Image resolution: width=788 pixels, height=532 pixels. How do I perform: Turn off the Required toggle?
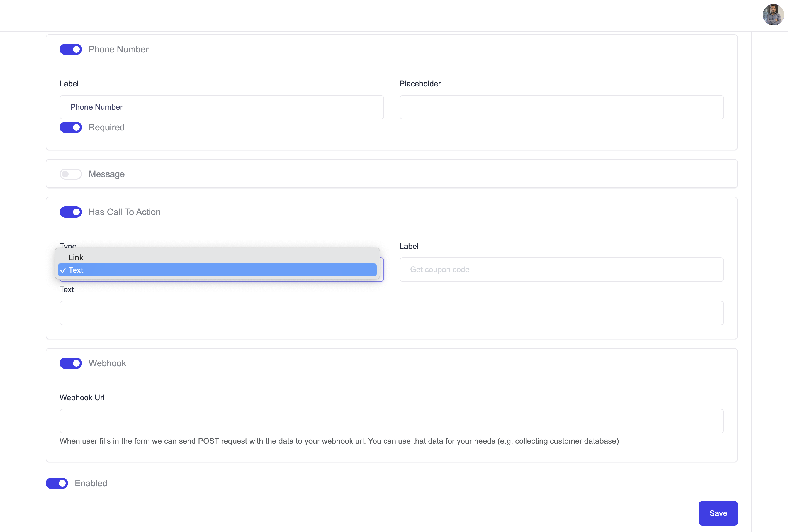click(70, 127)
